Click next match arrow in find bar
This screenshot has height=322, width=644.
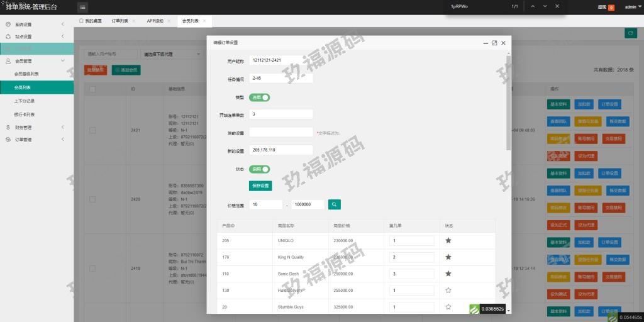click(545, 6)
